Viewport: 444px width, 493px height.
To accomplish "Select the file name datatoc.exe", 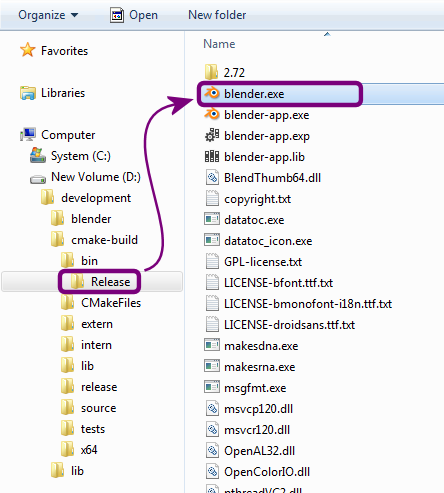I will [254, 220].
